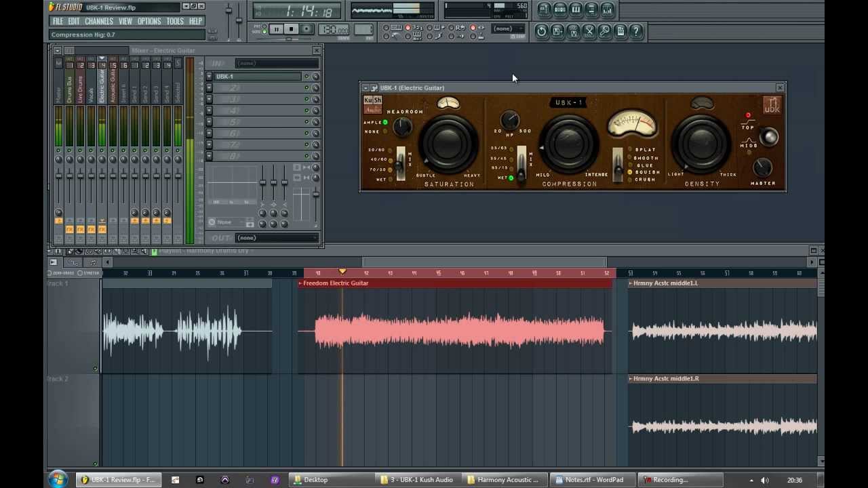Screen dimensions: 868x488
Task: Click the system tray volume icon
Action: [x=764, y=480]
